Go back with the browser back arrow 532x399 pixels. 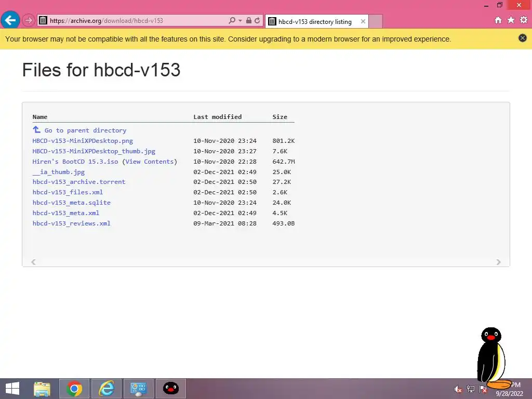[x=10, y=20]
